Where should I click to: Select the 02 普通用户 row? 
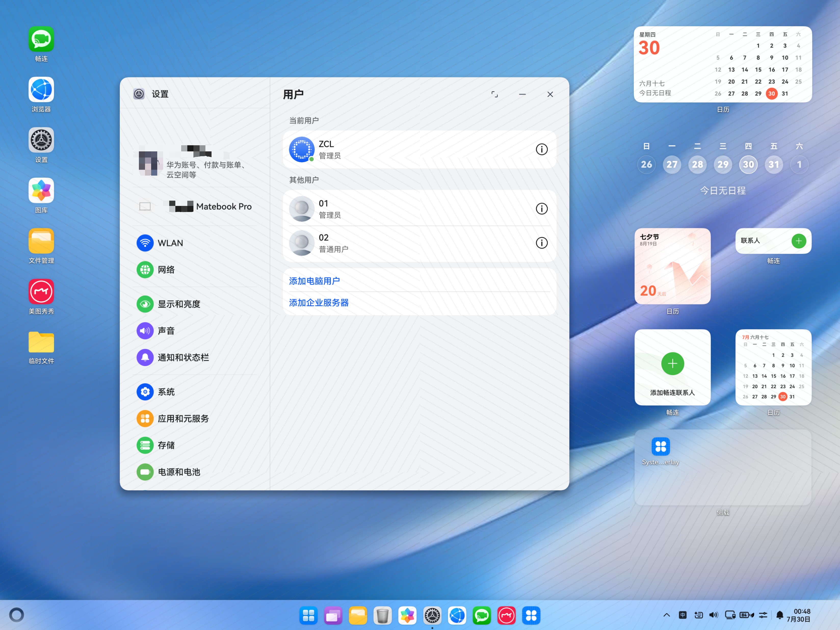(419, 243)
